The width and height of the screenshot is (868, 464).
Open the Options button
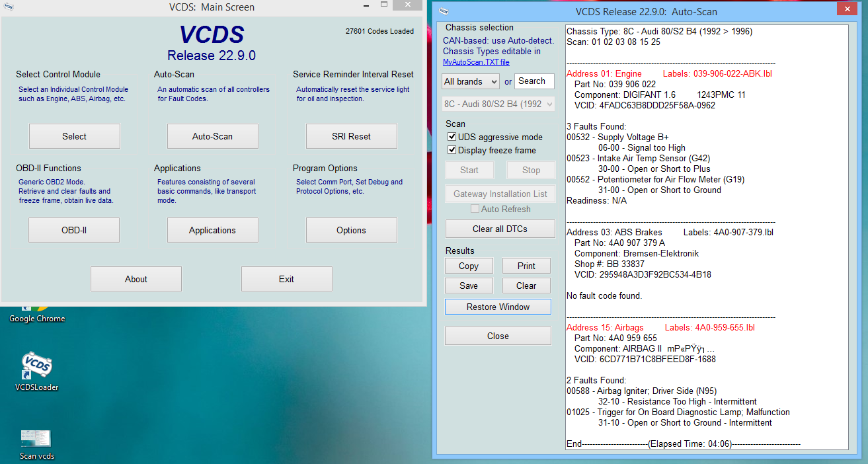(352, 230)
